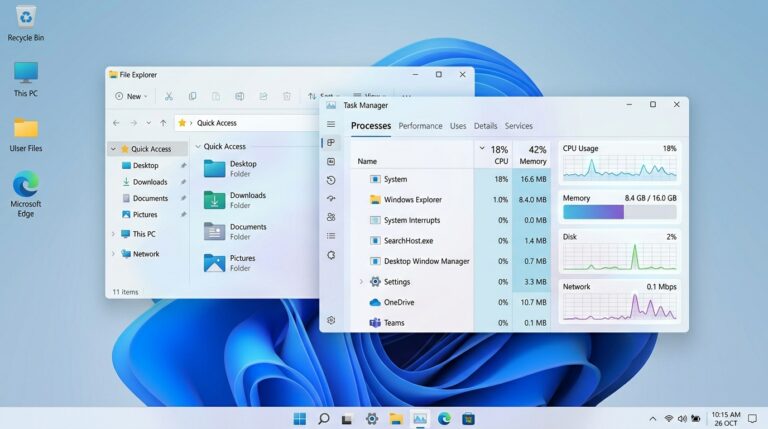Click the Rename icon in File Explorer
The height and width of the screenshot is (429, 768).
click(x=240, y=96)
